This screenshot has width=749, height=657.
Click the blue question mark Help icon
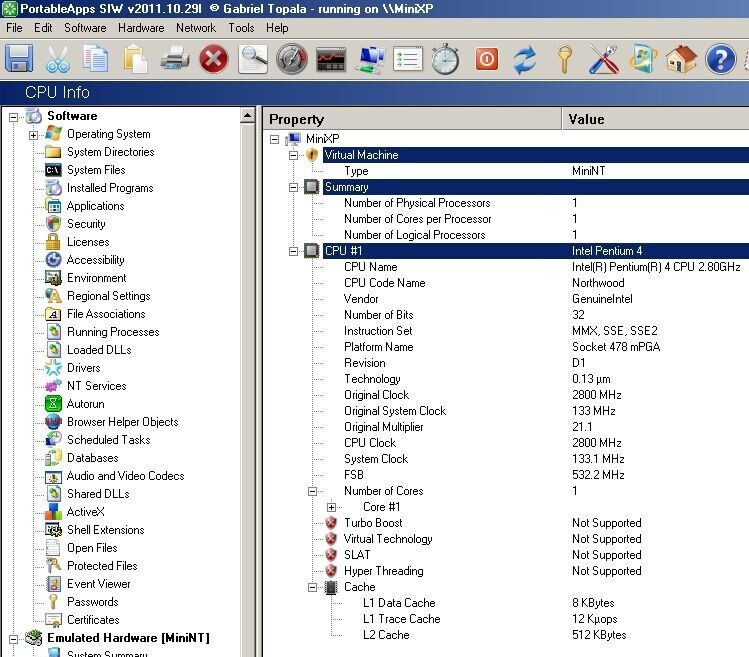point(720,59)
